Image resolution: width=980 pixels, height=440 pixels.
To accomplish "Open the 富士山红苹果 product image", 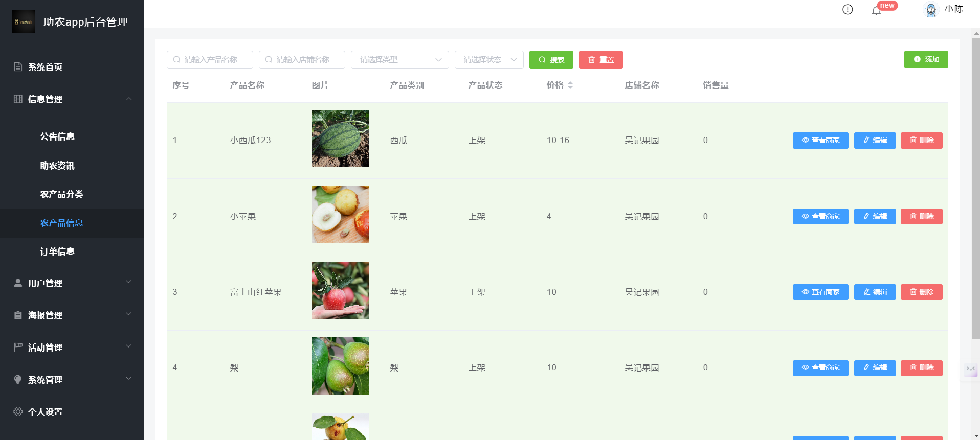I will tap(341, 290).
